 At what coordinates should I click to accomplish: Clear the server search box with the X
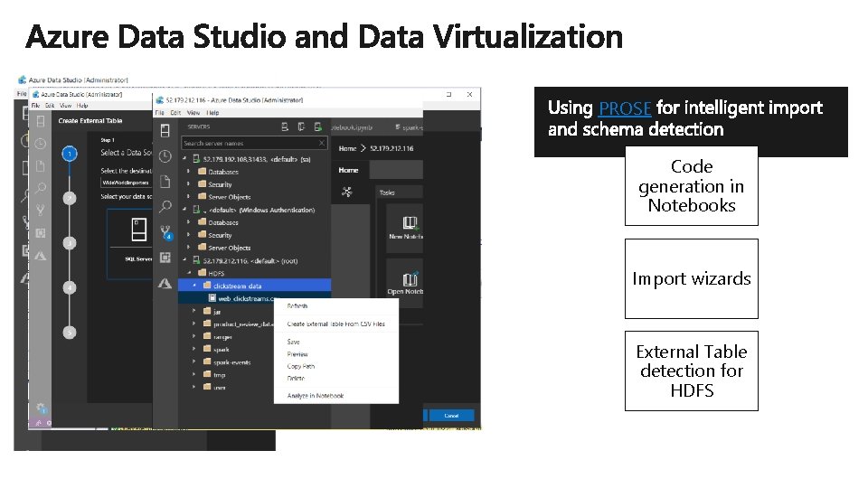click(x=322, y=143)
